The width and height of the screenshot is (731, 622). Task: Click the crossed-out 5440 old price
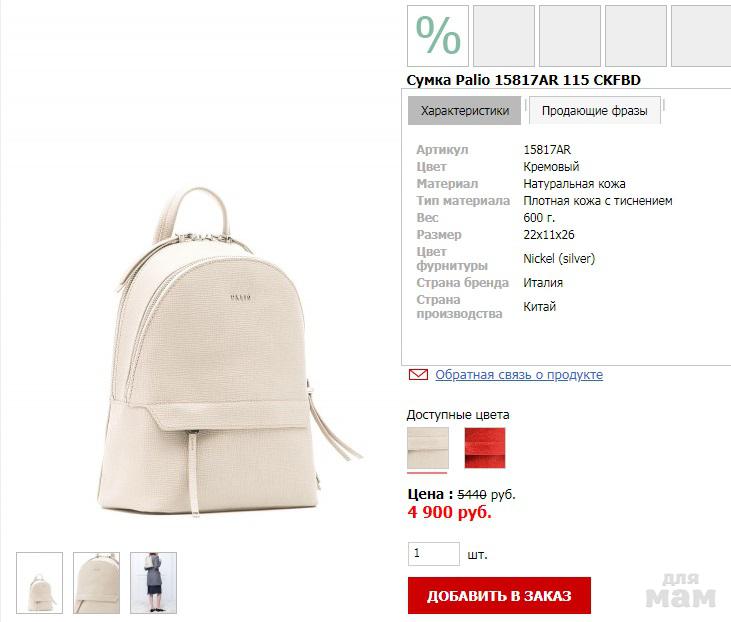(x=472, y=494)
